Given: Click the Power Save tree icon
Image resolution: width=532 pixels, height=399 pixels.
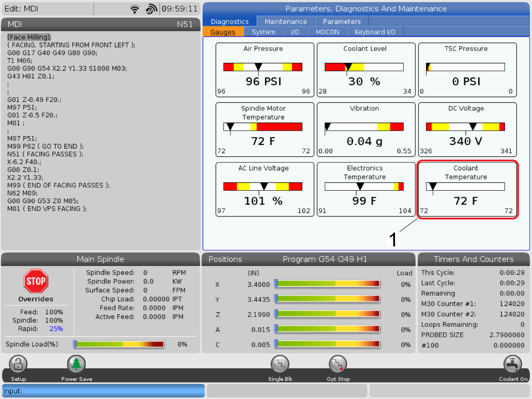Looking at the screenshot, I should [x=76, y=364].
